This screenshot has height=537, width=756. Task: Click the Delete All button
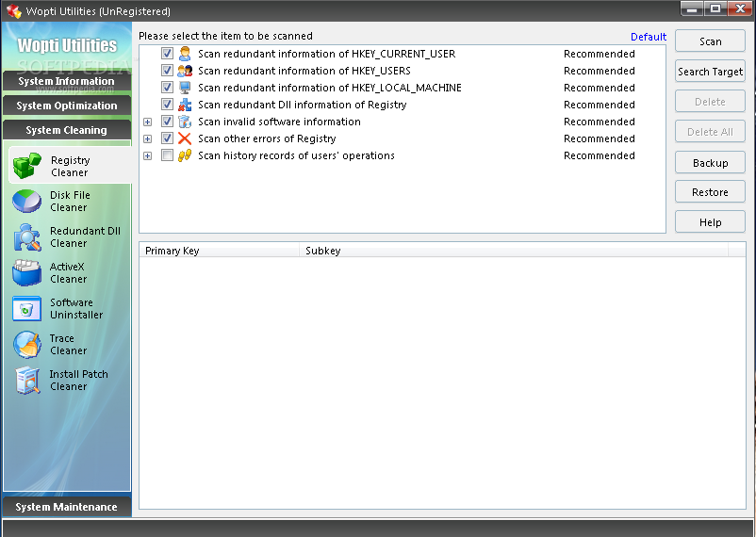pos(710,132)
